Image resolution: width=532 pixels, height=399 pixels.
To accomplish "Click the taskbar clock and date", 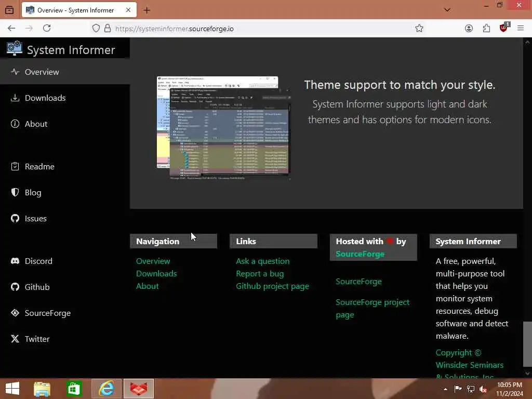I will tap(510, 389).
